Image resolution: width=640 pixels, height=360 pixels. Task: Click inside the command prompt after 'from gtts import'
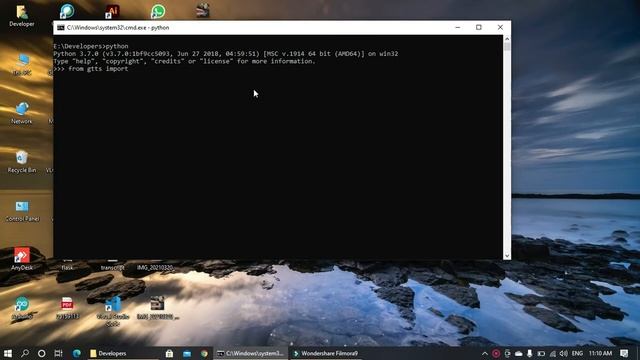131,69
